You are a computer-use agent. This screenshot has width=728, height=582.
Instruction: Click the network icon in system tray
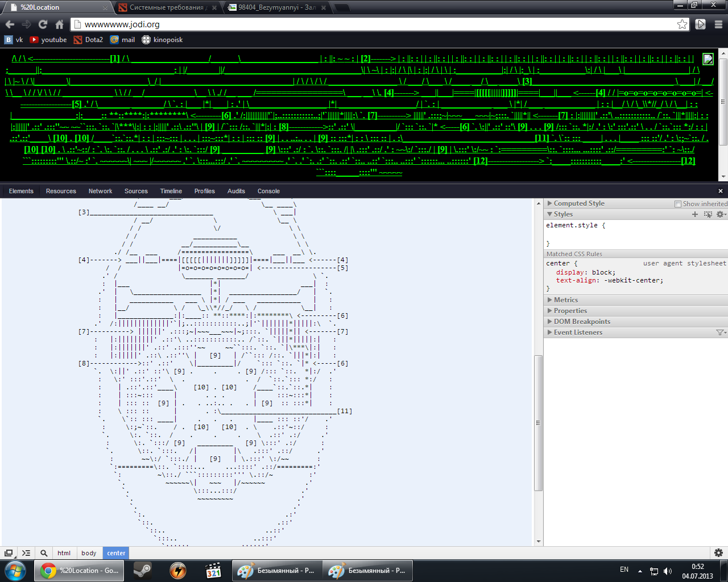(654, 571)
